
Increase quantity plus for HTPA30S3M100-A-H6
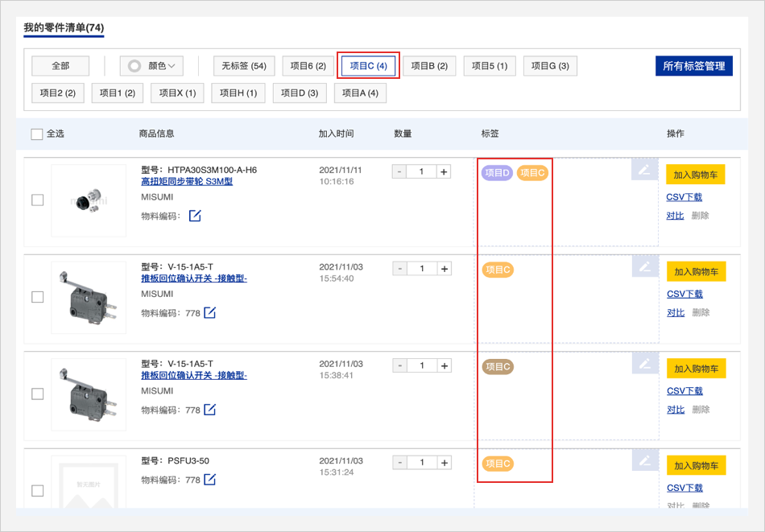pyautogui.click(x=445, y=171)
